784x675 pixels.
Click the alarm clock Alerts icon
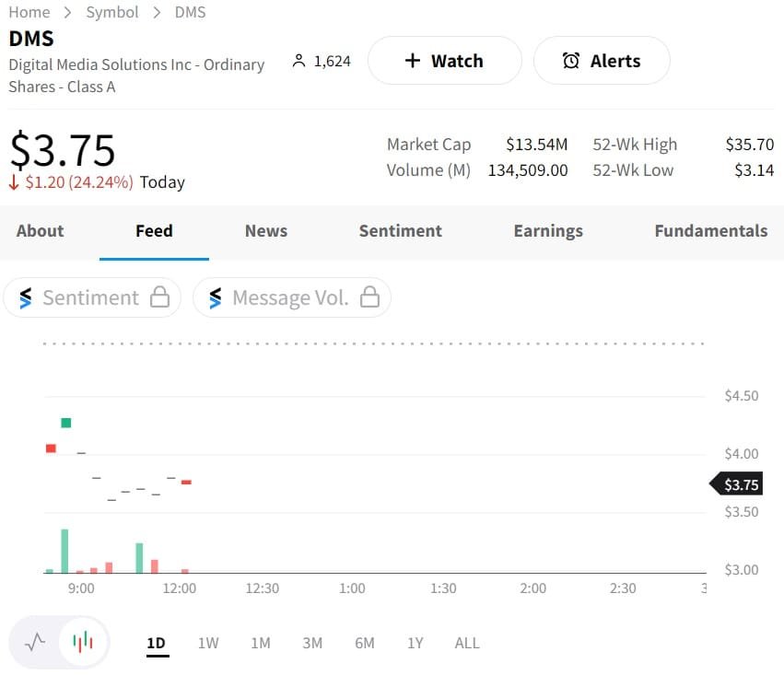pyautogui.click(x=571, y=61)
